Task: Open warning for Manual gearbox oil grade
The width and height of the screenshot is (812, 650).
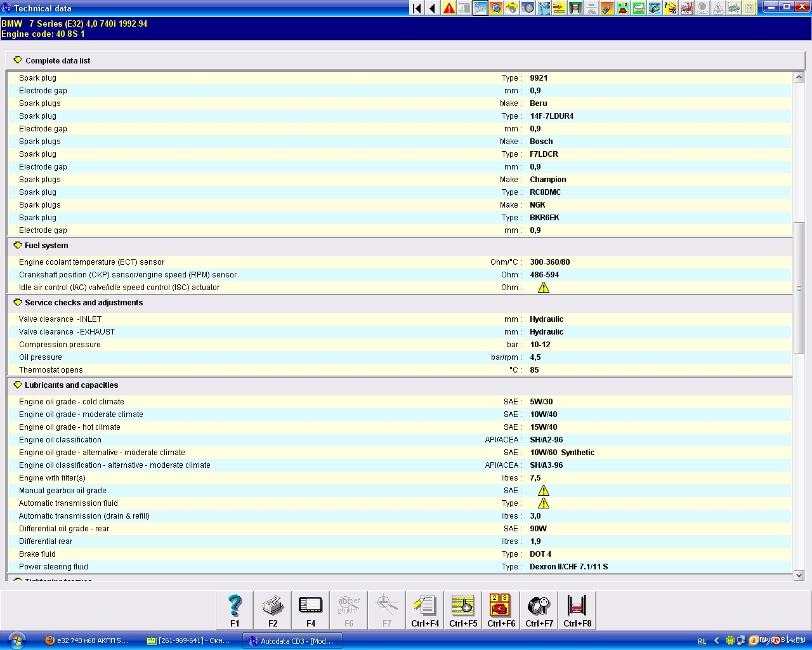Action: [544, 491]
